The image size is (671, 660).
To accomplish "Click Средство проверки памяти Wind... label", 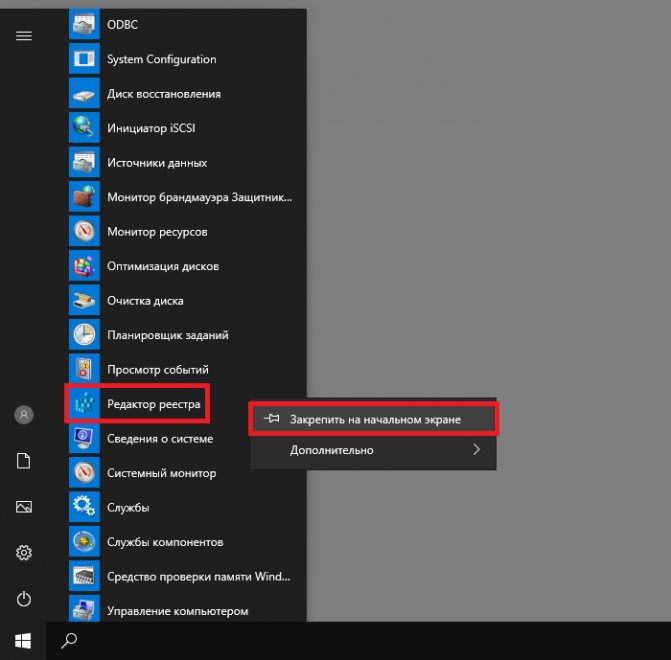I will coord(199,577).
